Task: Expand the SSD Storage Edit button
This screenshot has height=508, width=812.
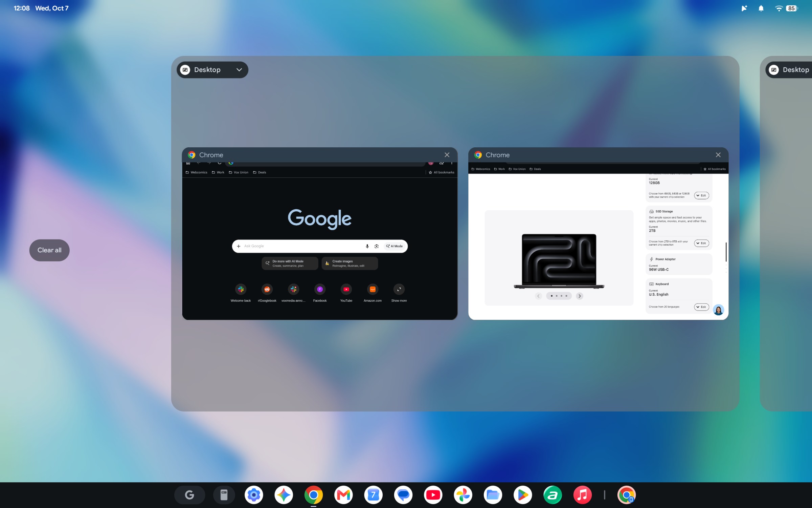Action: [701, 243]
